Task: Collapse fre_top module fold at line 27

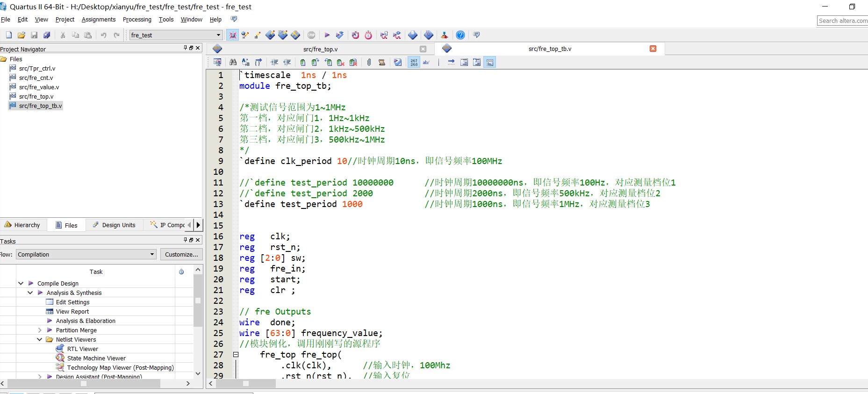Action: [x=236, y=355]
